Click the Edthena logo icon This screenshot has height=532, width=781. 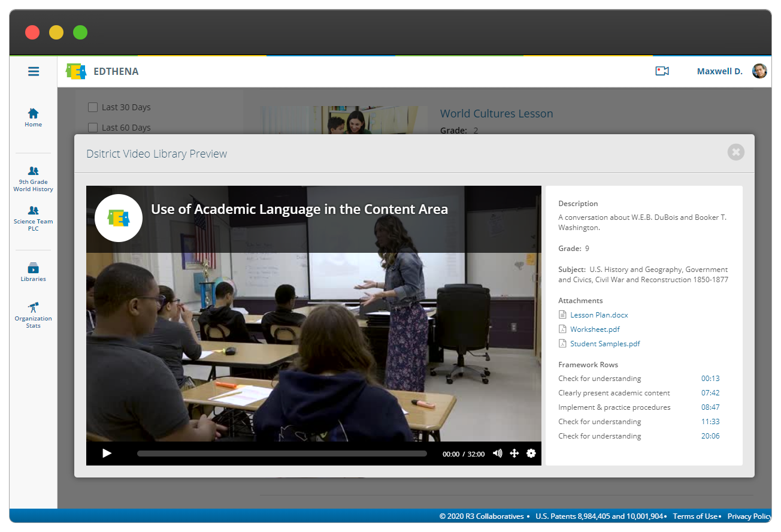point(76,71)
